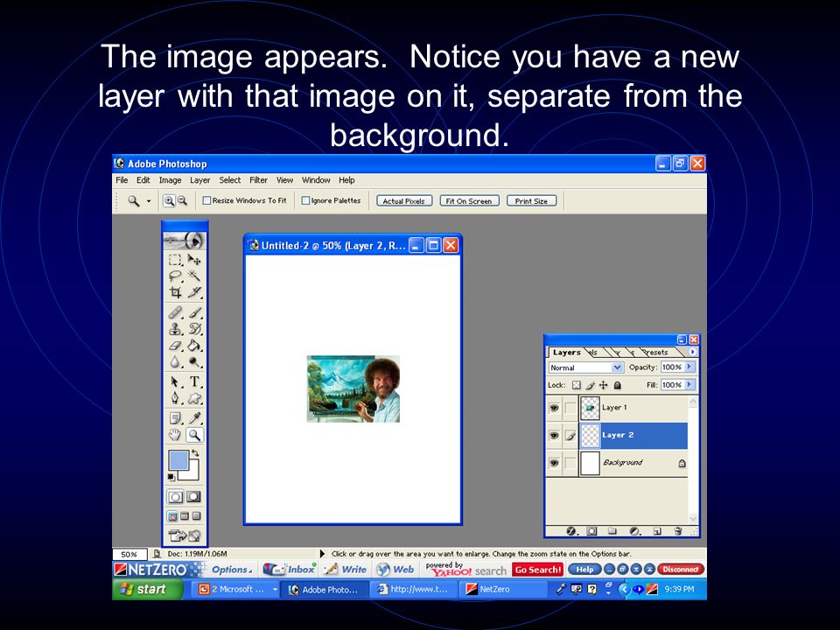Screen dimensions: 840x630
Task: Select the History Brush tool
Action: (194, 329)
